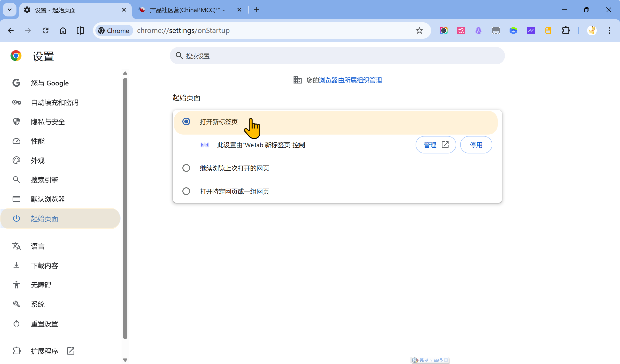620x364 pixels.
Task: Expand the tab search dropdown arrow
Action: point(10,10)
